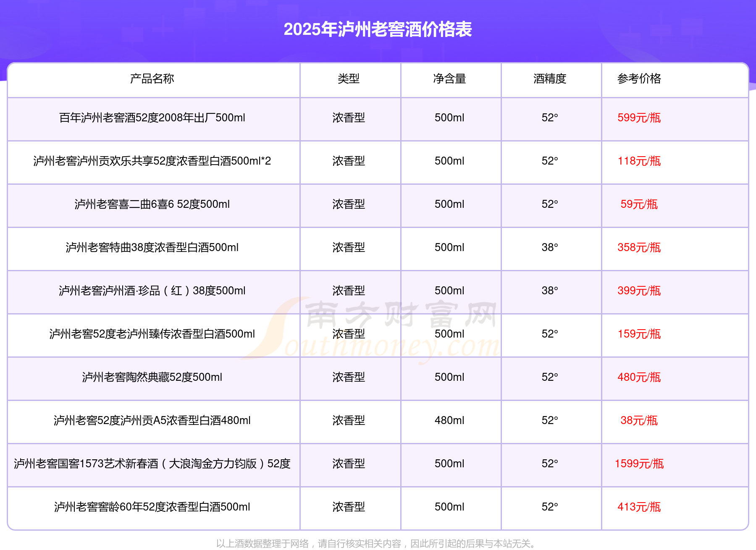
Task: Click the price "399元/瓶"
Action: point(639,291)
